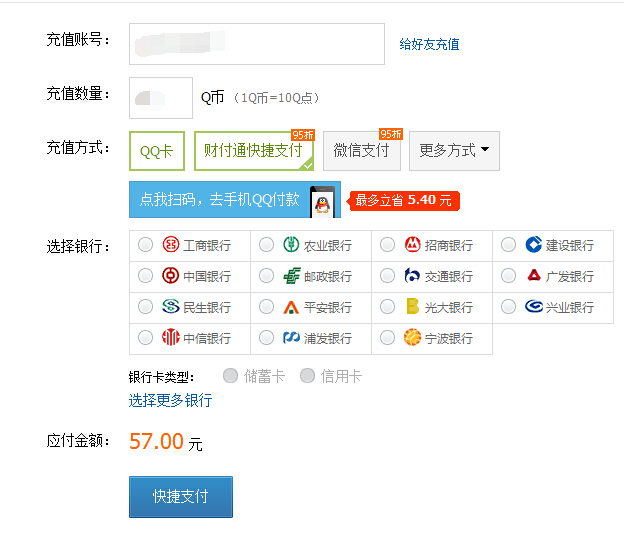The image size is (624, 559).
Task: Select the 宁波银行 radio button
Action: pos(387,337)
